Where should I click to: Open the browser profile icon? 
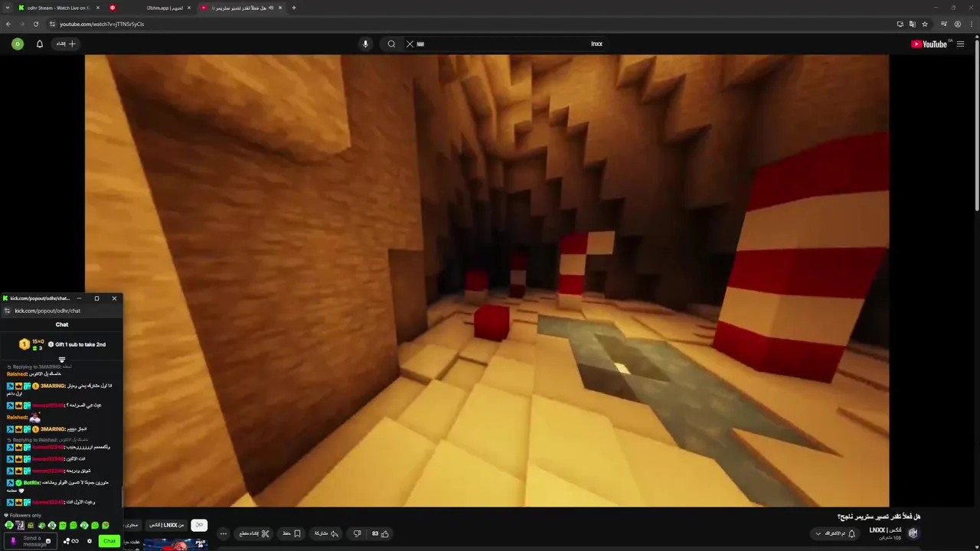pyautogui.click(x=957, y=24)
